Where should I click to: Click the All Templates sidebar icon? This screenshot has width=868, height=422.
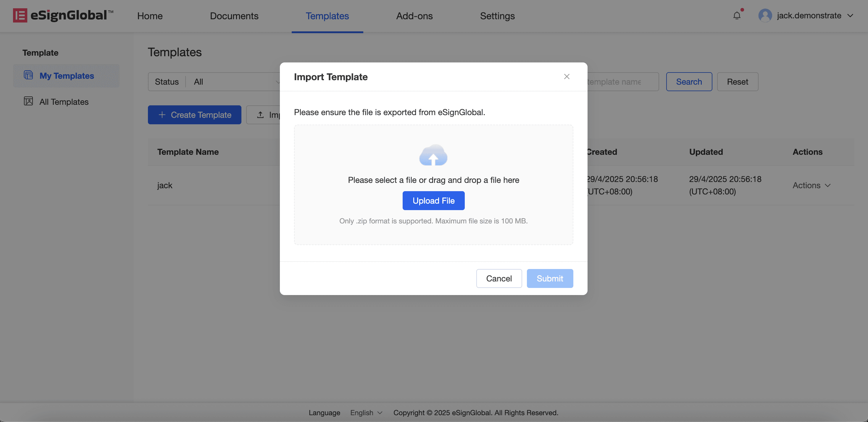pyautogui.click(x=28, y=101)
